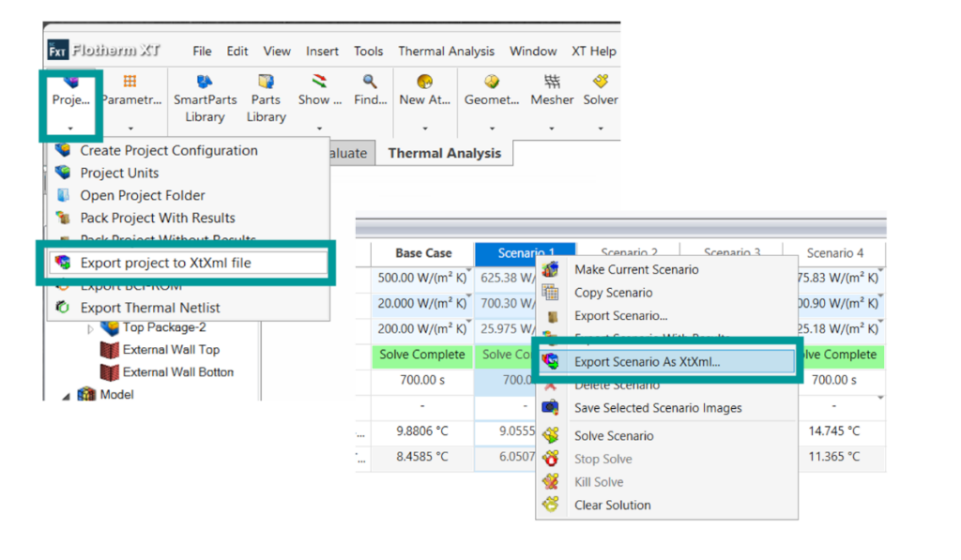Click the Find magnifier icon
961x560 pixels.
click(370, 83)
